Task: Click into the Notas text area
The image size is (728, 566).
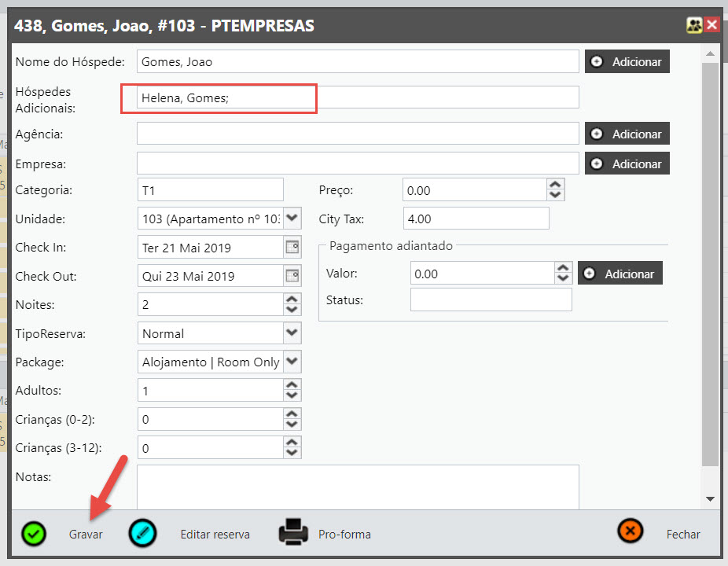Action: pos(358,487)
